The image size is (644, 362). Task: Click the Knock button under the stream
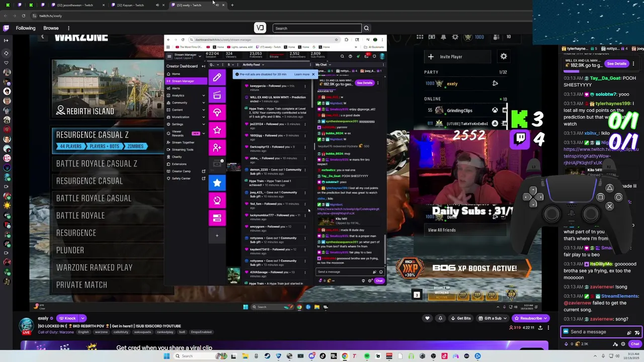pos(67,318)
